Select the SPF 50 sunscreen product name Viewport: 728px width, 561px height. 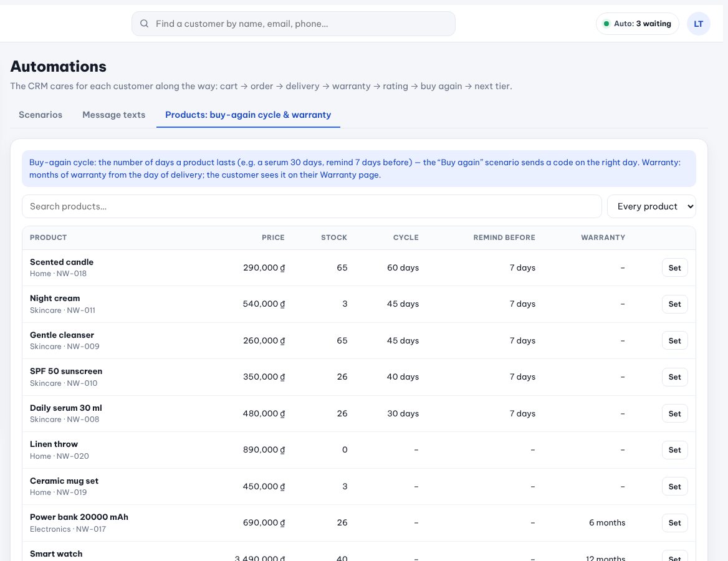[66, 371]
